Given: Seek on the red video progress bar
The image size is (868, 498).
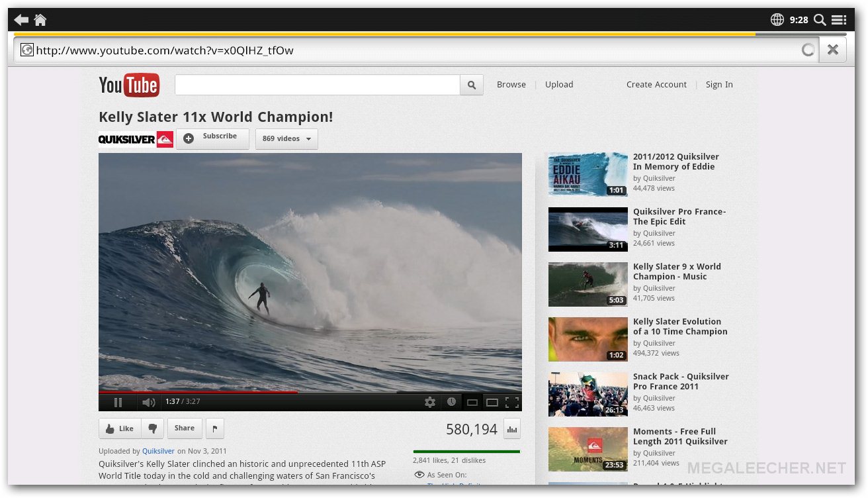Looking at the screenshot, I should click(198, 392).
